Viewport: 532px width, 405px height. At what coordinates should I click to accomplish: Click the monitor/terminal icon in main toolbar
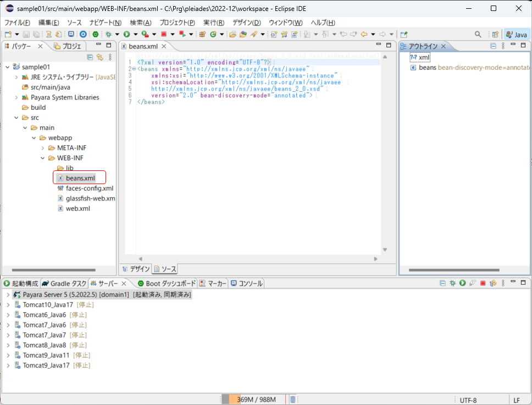(71, 34)
